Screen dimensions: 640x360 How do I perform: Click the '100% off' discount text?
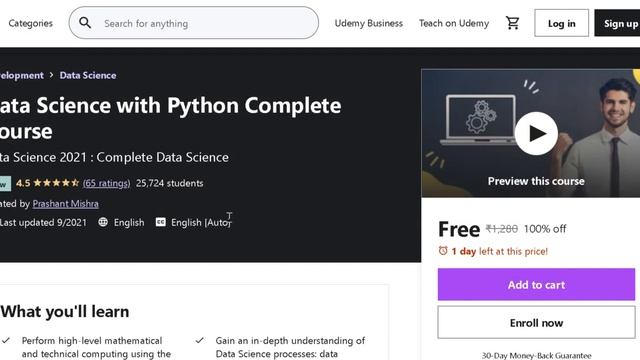click(x=545, y=229)
